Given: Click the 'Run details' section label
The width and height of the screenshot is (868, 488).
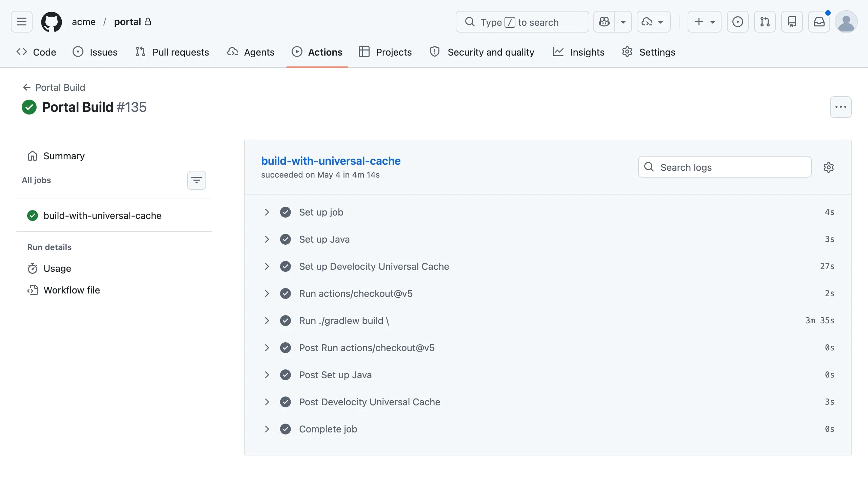Looking at the screenshot, I should pos(49,247).
